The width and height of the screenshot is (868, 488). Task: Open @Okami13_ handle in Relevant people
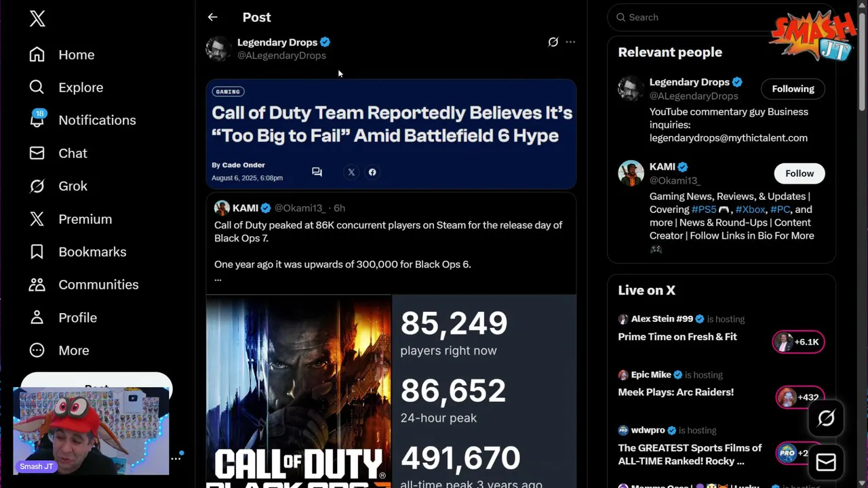pyautogui.click(x=675, y=180)
